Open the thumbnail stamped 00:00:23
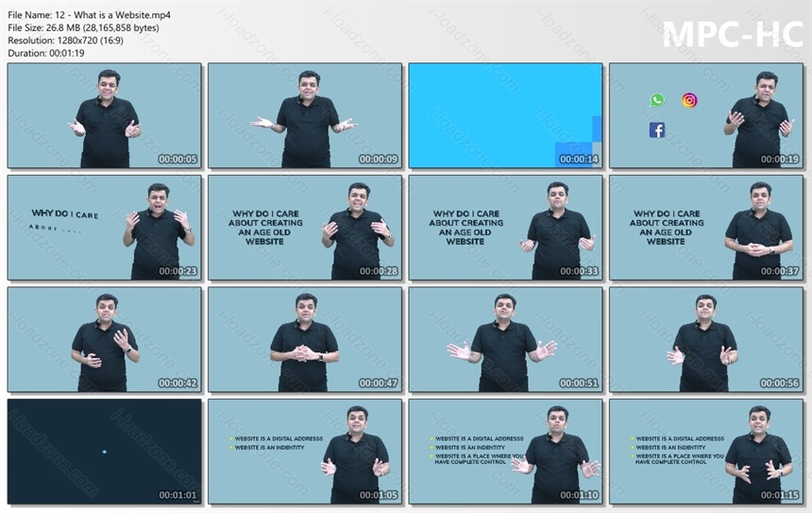 point(105,228)
